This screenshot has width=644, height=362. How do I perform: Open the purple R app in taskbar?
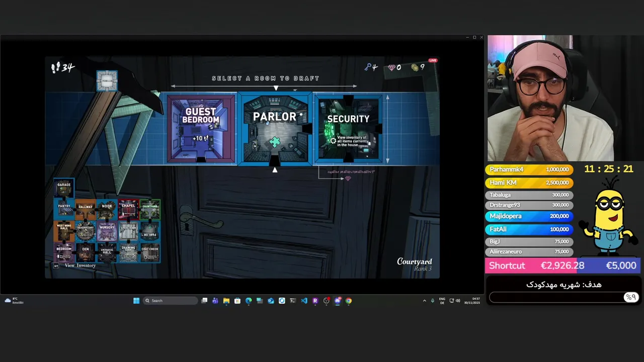tap(315, 301)
